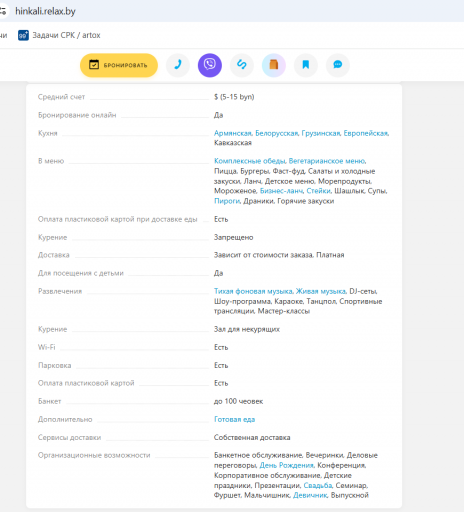Image resolution: width=464 pixels, height=512 pixels.
Task: Click the Бронирование онлайн label
Action: tap(77, 115)
